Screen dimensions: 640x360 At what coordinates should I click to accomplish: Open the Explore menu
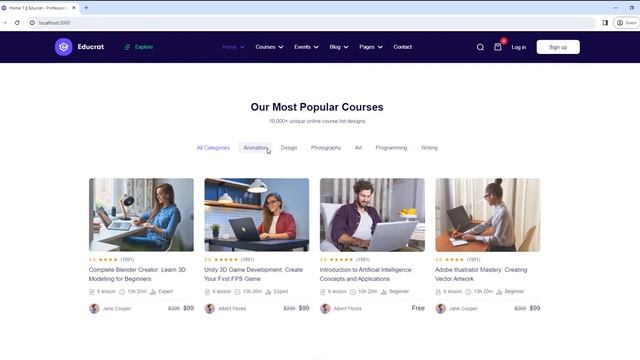click(x=139, y=47)
